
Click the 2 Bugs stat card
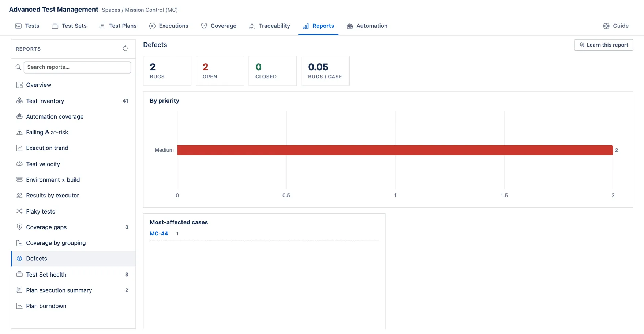click(167, 71)
